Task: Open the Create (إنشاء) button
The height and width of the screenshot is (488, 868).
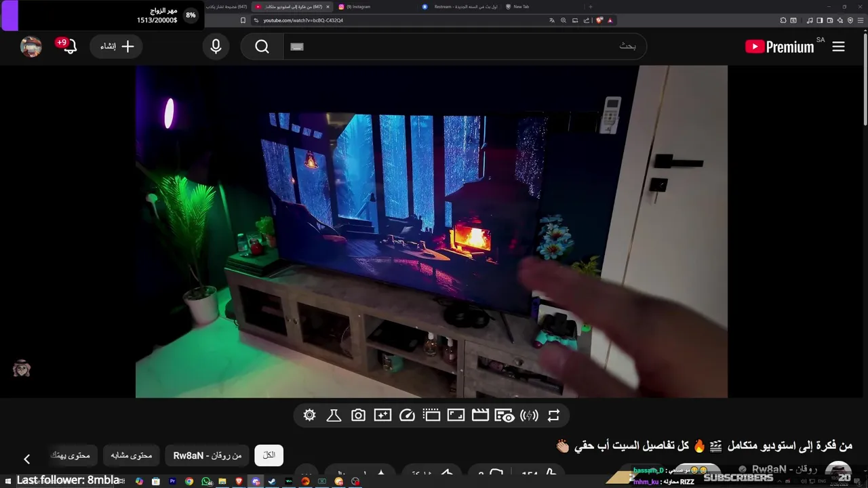Action: pos(116,46)
